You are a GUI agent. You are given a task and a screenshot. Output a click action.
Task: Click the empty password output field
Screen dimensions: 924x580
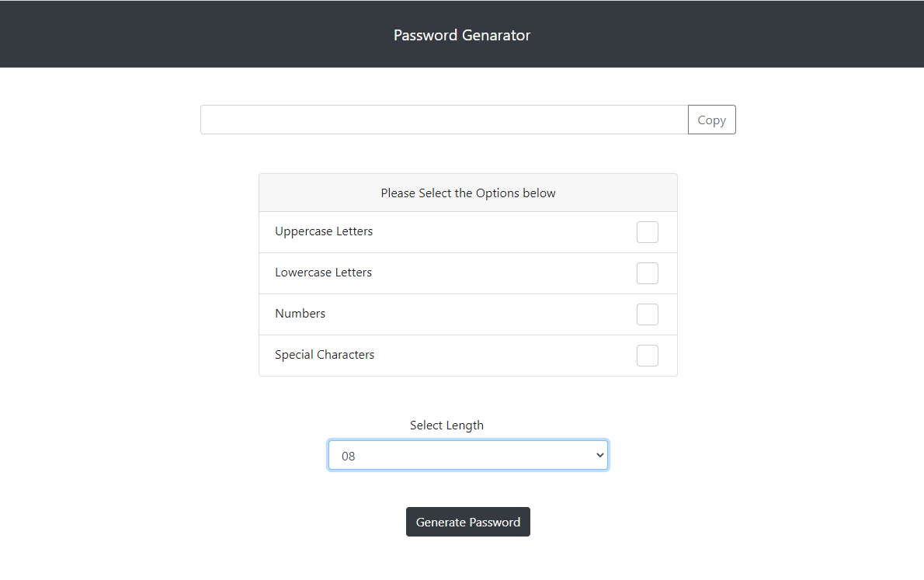(443, 120)
